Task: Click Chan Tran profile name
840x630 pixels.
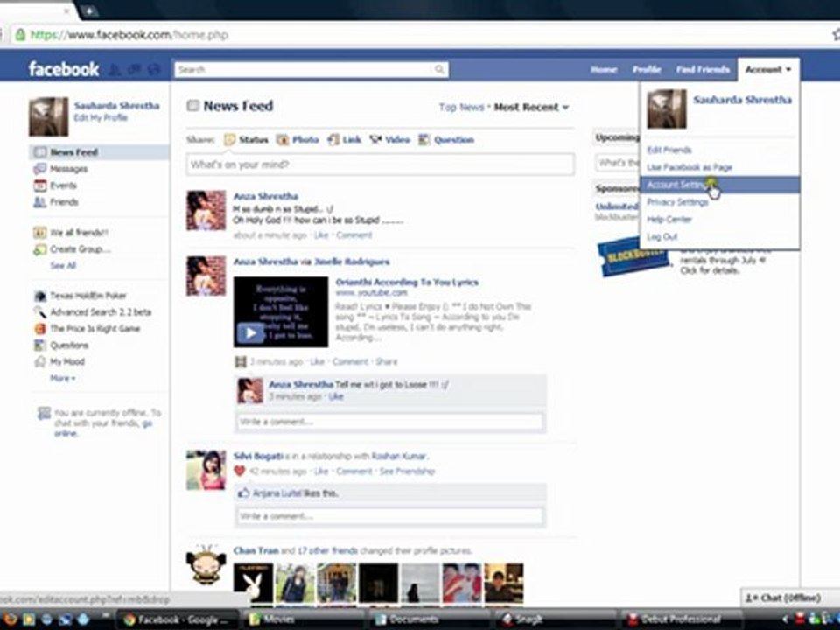Action: point(255,550)
